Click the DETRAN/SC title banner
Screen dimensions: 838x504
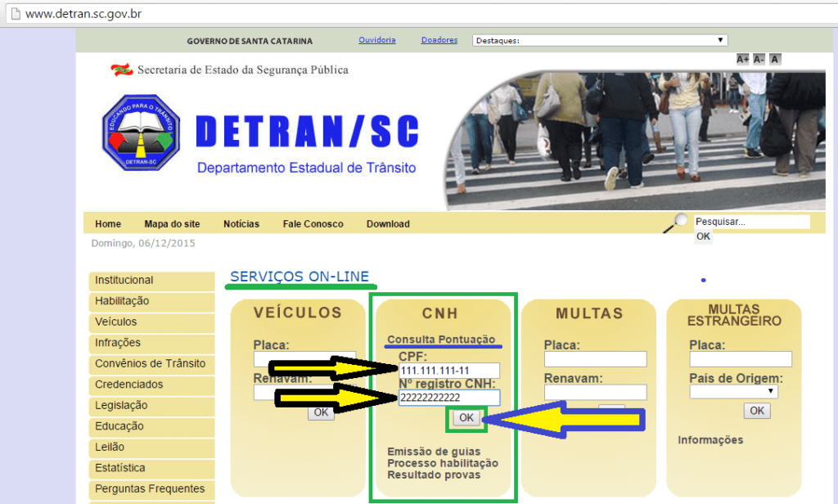307,132
